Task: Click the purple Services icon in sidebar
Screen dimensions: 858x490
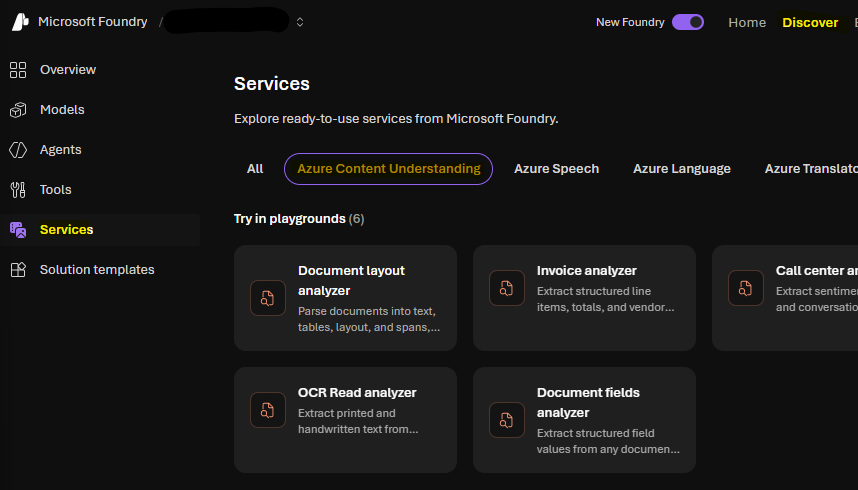Action: 18,229
